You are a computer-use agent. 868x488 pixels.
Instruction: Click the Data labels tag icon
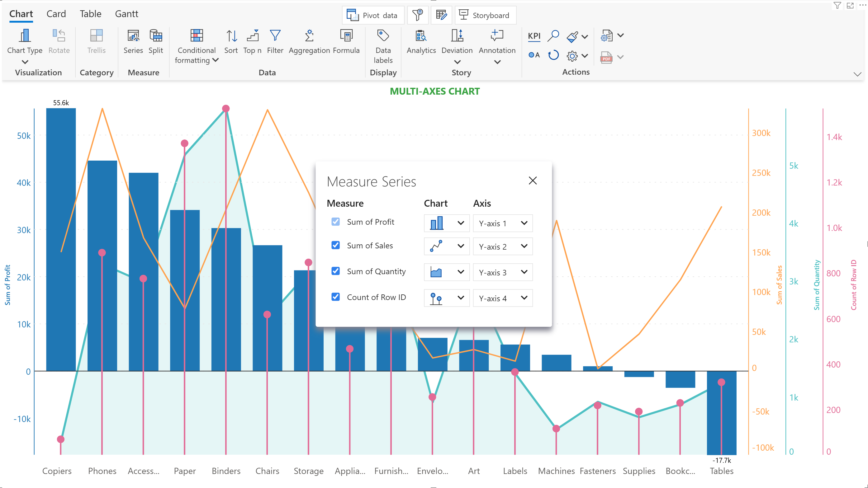coord(383,36)
